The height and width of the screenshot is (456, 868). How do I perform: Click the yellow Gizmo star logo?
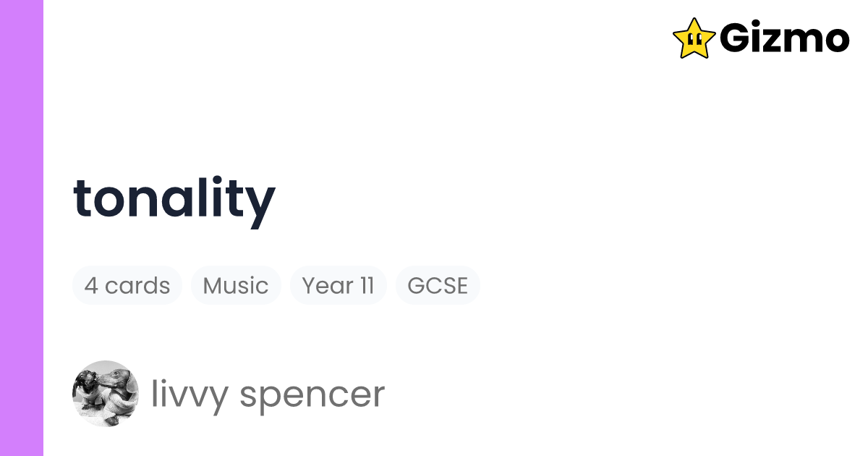pyautogui.click(x=694, y=38)
